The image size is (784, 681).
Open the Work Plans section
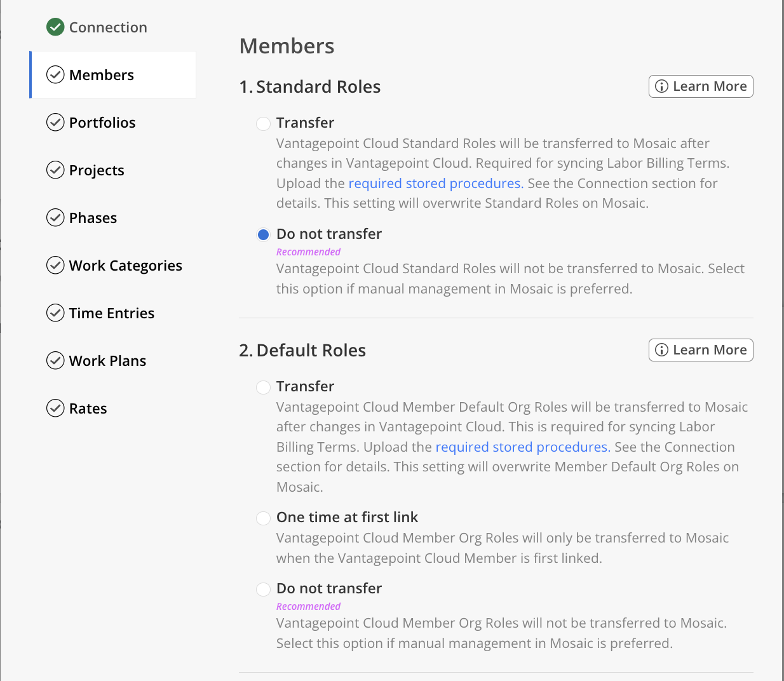click(107, 361)
